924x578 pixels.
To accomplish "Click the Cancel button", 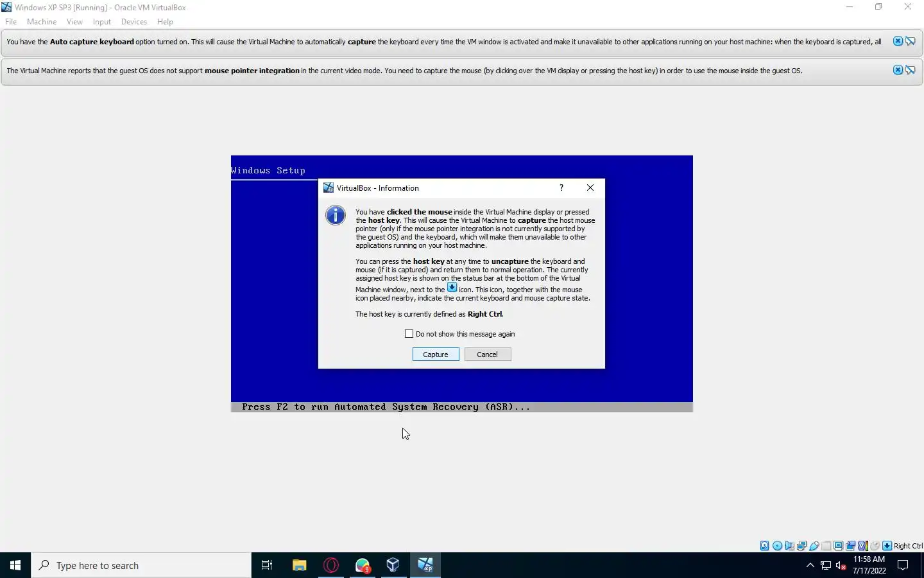I will tap(488, 355).
